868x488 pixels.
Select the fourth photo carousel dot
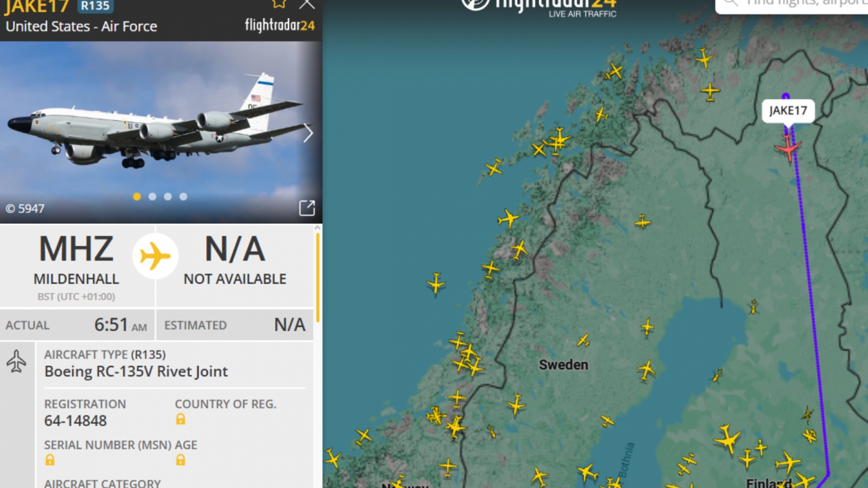[183, 197]
